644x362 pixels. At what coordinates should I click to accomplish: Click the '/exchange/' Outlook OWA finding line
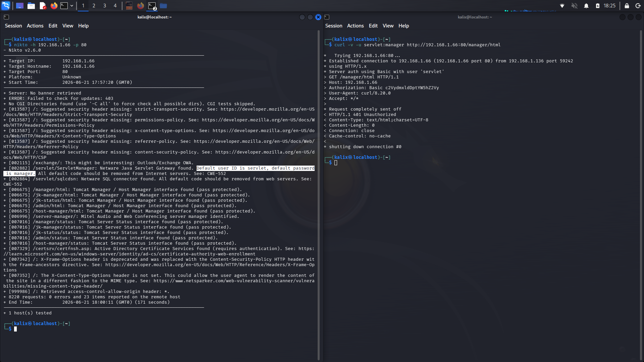pos(99,163)
